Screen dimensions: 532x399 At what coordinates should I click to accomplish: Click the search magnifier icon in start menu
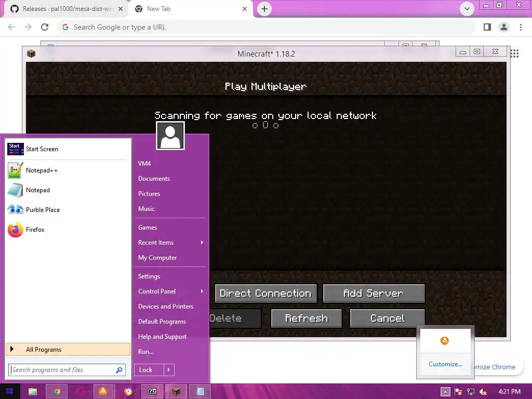pyautogui.click(x=119, y=370)
